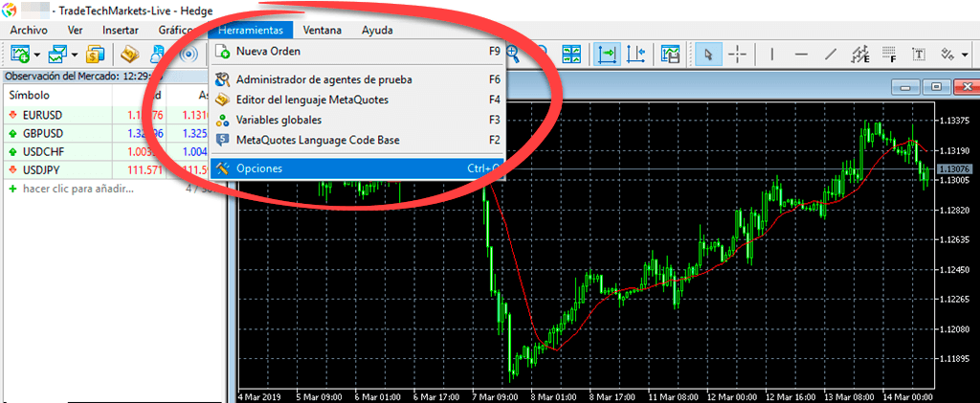
Task: Open the new chart dropdown arrow
Action: (x=37, y=55)
